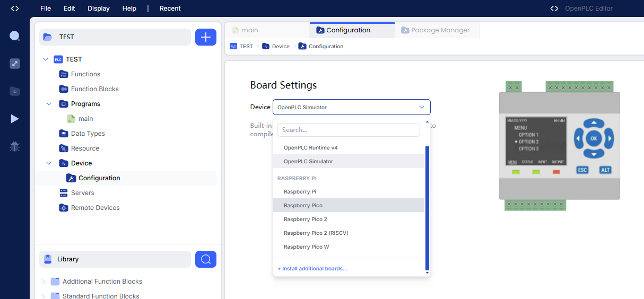Click the Remote Devices icon
The image size is (644, 299).
[63, 208]
